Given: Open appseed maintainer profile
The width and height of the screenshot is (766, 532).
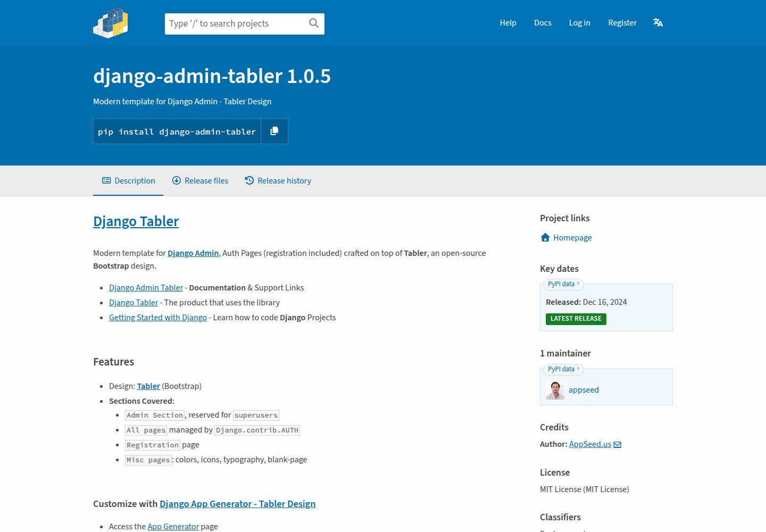Looking at the screenshot, I should 584,390.
